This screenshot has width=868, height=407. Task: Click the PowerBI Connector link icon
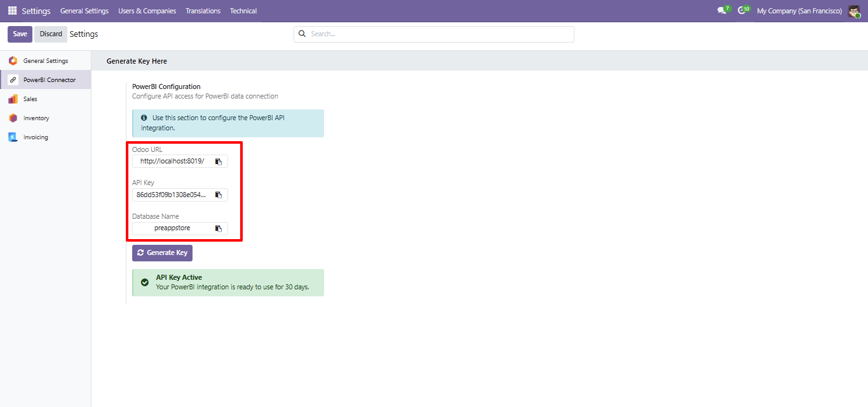click(x=13, y=80)
